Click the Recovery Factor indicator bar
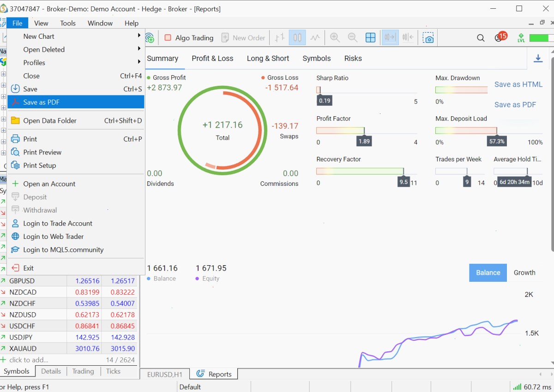The image size is (554, 392). tap(367, 171)
